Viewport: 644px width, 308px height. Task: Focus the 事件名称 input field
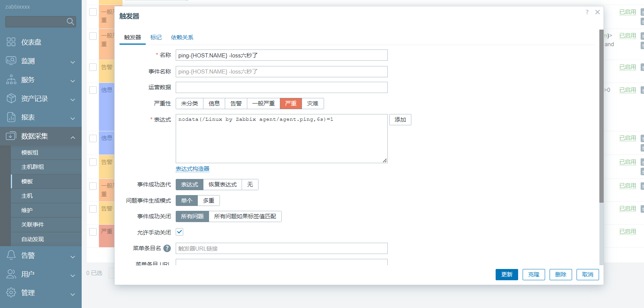(282, 72)
